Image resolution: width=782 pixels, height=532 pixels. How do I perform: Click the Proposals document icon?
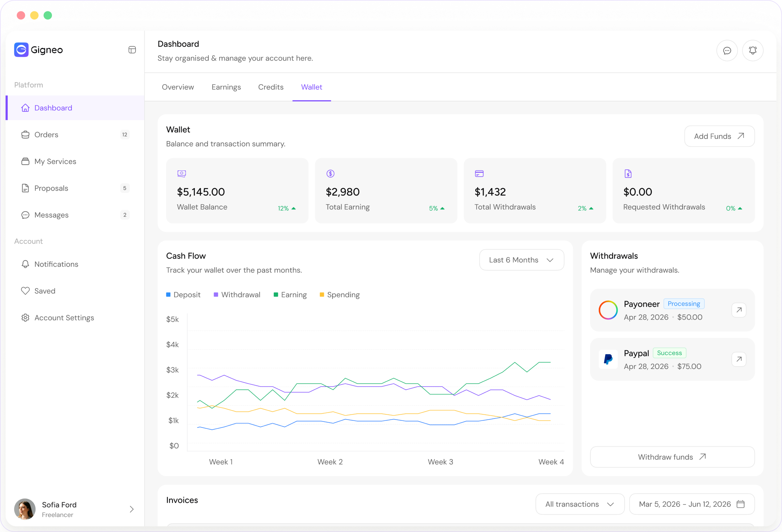click(25, 188)
